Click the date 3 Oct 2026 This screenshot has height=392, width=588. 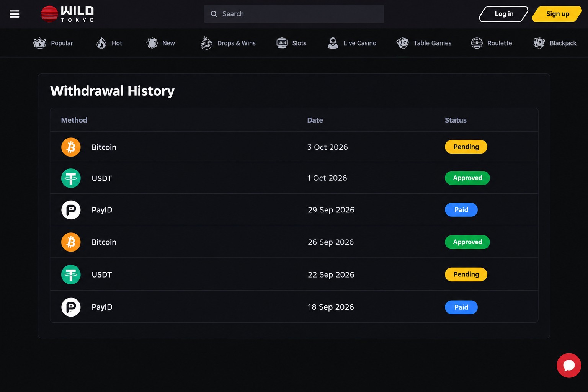click(328, 147)
